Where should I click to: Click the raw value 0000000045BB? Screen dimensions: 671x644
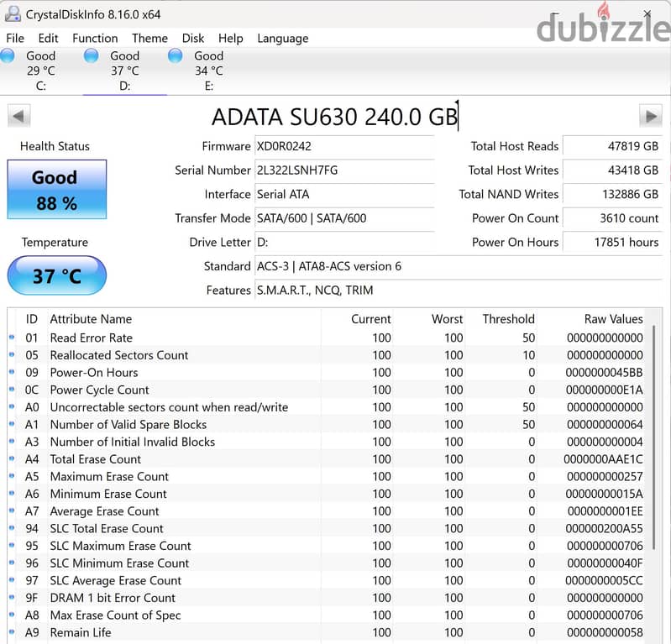click(605, 372)
